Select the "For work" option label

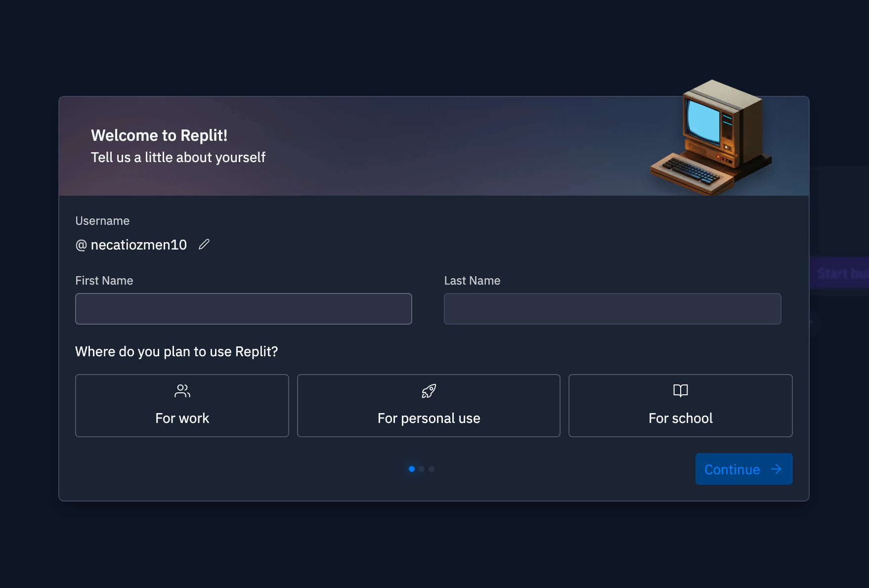coord(182,419)
